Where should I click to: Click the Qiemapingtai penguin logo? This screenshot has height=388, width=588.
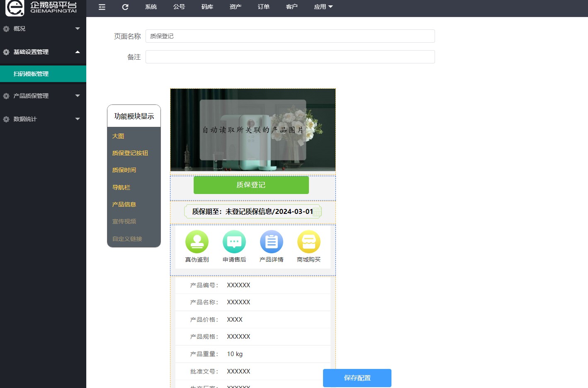[15, 7]
